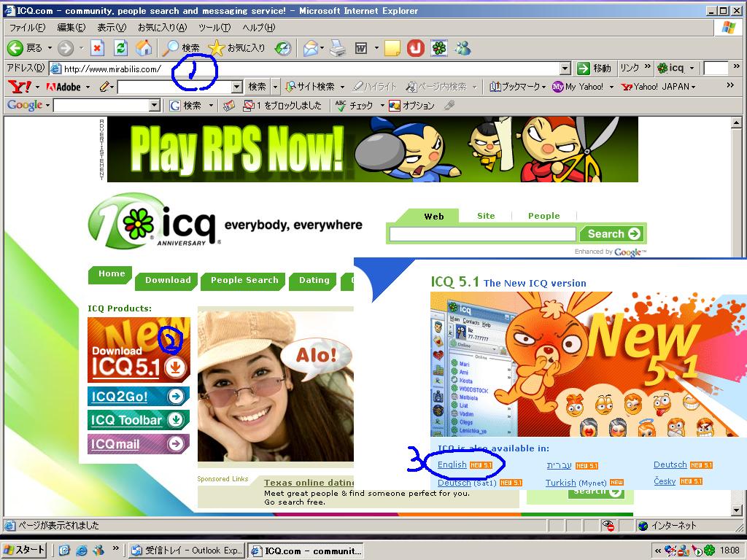Click the green Search button

point(613,234)
